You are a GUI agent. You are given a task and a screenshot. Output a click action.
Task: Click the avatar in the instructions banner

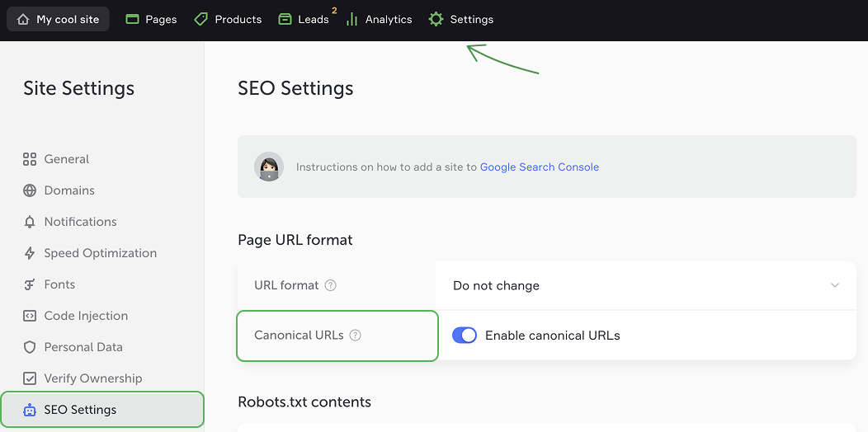click(x=269, y=167)
